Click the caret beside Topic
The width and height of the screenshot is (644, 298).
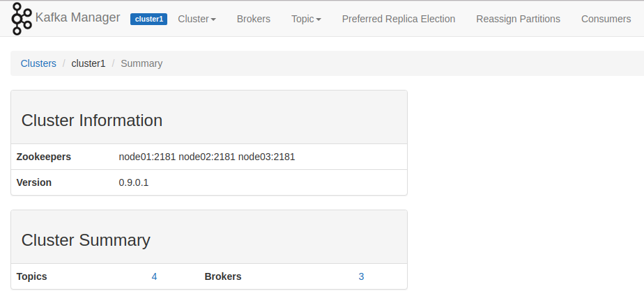tap(319, 19)
